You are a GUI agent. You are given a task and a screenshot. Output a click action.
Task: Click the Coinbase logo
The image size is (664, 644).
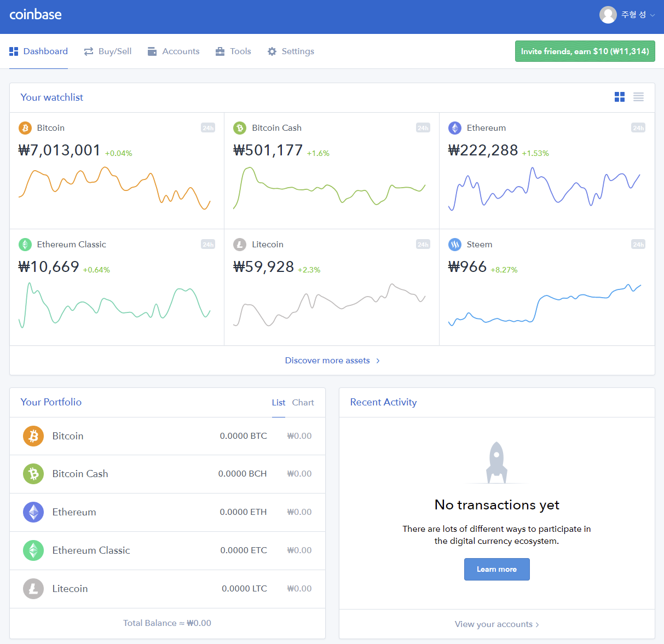tap(36, 15)
